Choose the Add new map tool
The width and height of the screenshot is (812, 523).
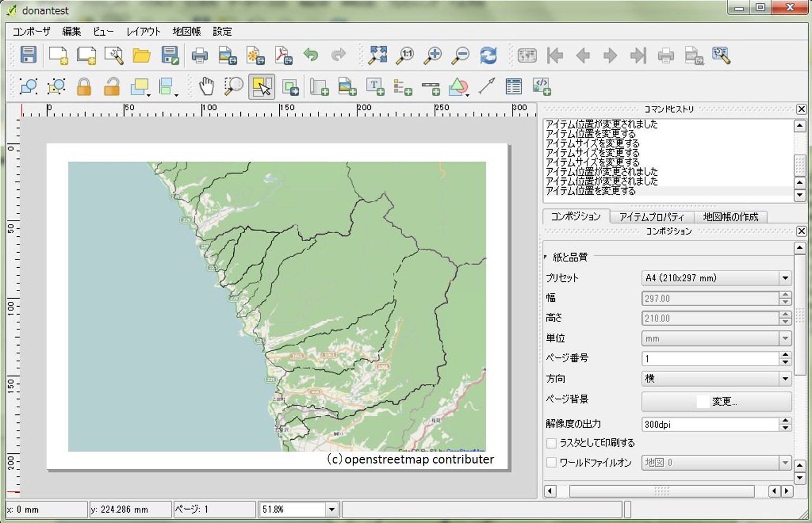tap(319, 87)
